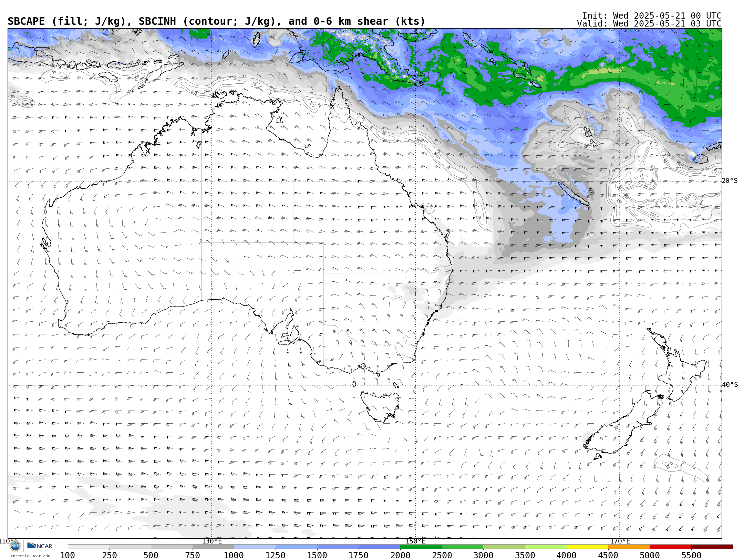Screen dimensions: 744x560
Task: Click the colorbar label 4500
Action: pos(608,555)
